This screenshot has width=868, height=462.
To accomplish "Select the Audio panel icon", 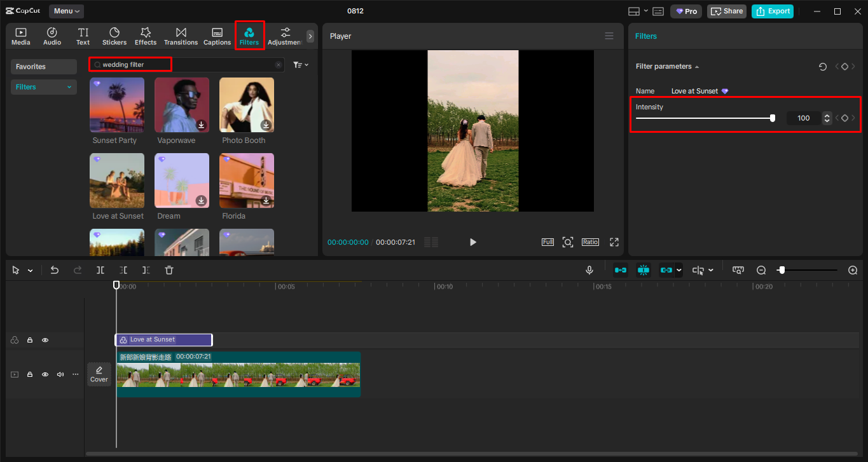I will 52,35.
